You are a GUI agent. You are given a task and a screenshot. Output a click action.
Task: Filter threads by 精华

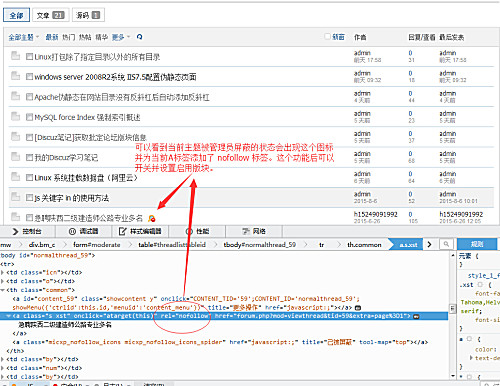102,37
